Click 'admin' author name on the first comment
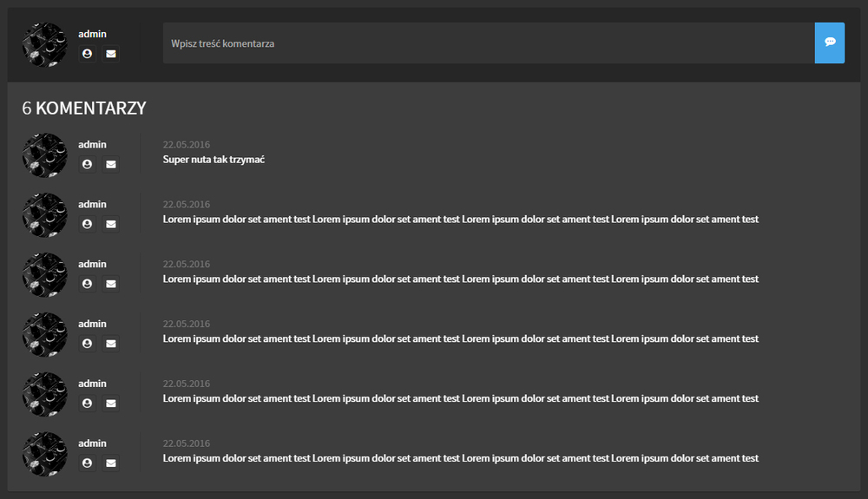Screen dimensions: 868x499 (x=92, y=144)
